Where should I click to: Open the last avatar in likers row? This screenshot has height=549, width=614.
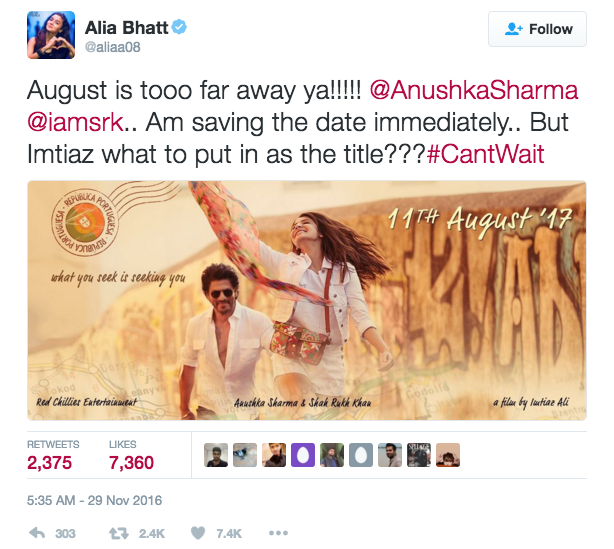(448, 455)
